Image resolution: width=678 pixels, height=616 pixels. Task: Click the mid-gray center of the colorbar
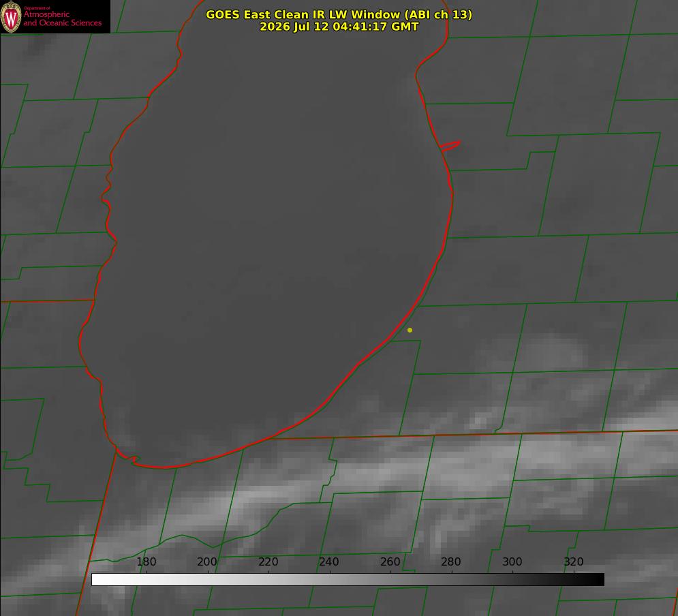tap(348, 580)
